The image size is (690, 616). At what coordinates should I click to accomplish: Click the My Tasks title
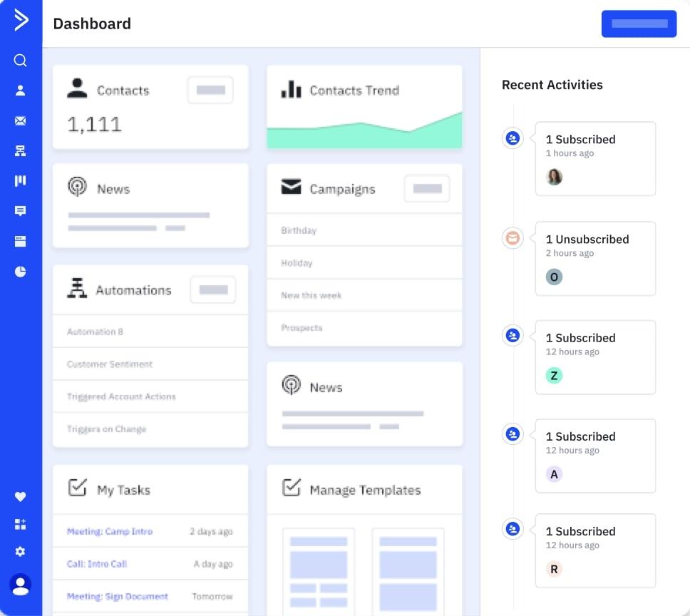point(123,490)
